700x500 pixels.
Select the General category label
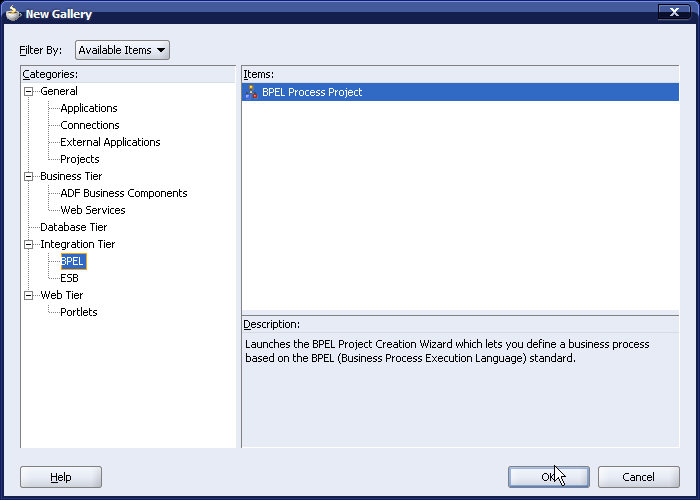[x=58, y=92]
